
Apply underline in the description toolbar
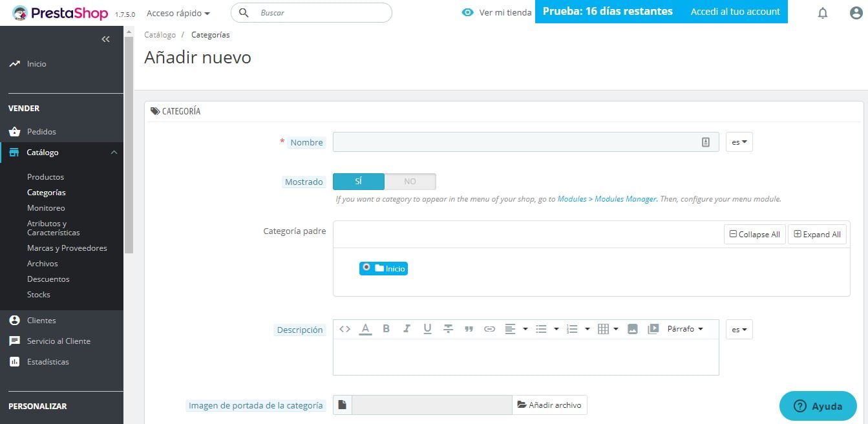coord(427,329)
